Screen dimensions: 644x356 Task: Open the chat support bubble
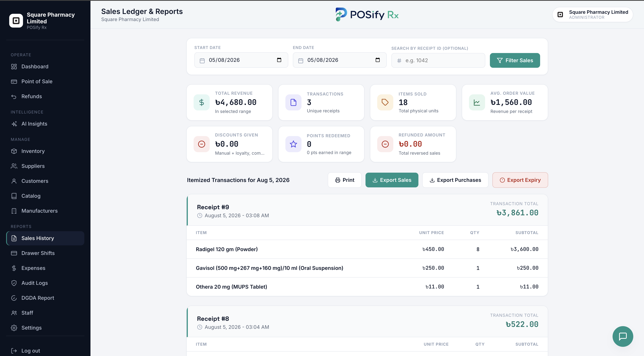click(x=623, y=336)
